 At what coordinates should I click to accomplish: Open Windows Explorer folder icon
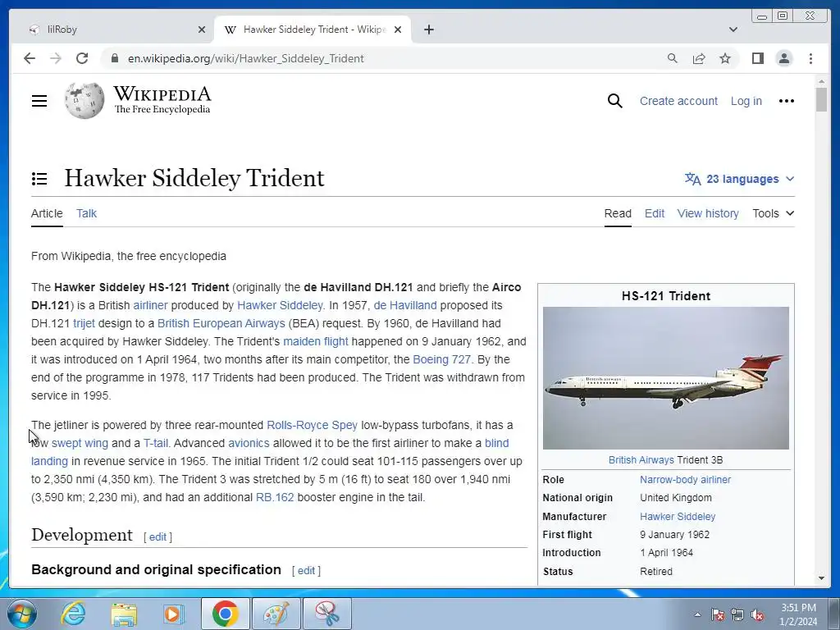(x=124, y=614)
